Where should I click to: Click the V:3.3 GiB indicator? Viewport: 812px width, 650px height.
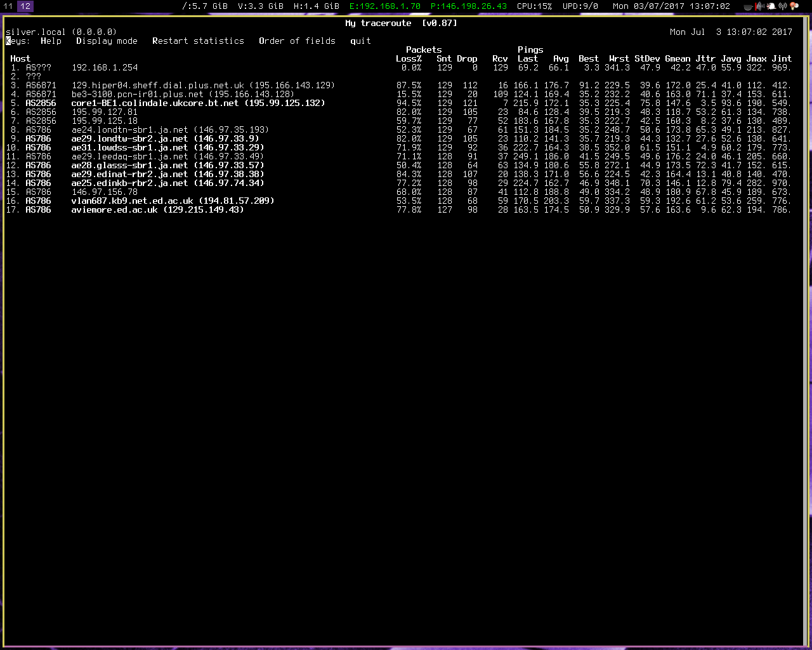tap(261, 6)
